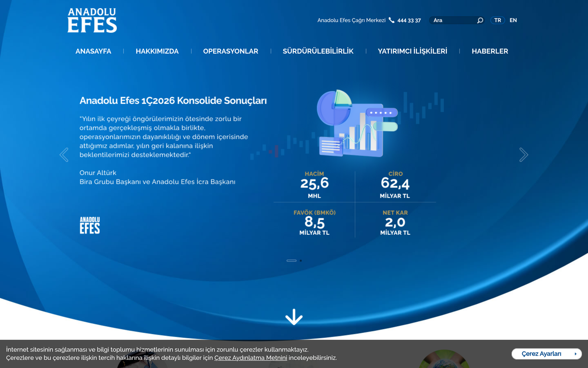
Task: Click the small Anadolu Efes logo in slide
Action: 90,225
